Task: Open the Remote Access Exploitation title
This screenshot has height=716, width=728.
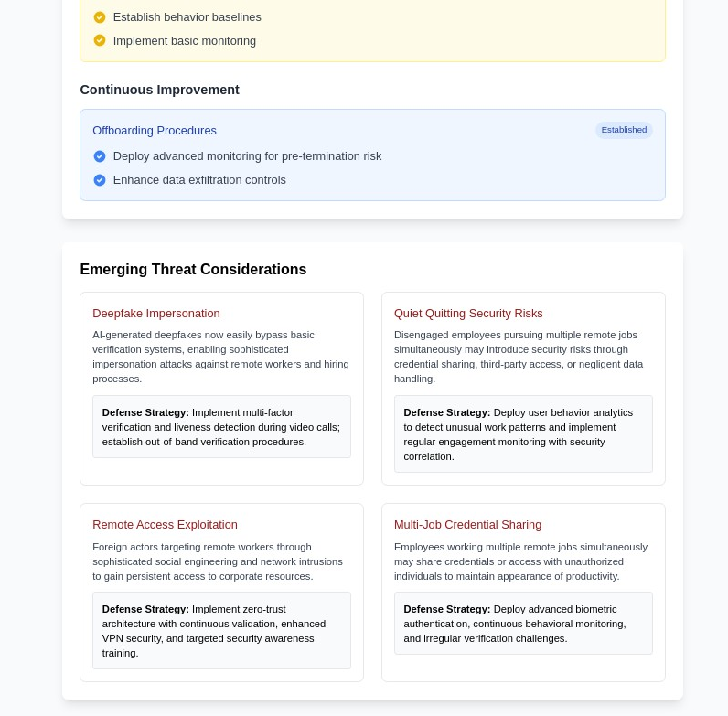Action: click(165, 525)
